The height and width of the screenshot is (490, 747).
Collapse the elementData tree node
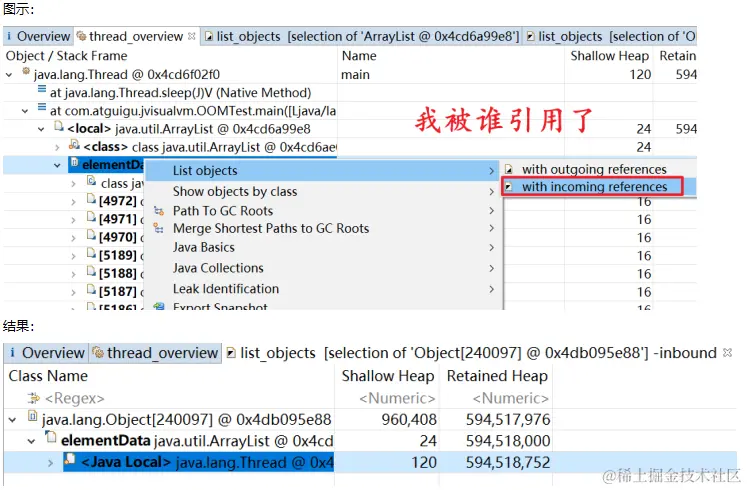pos(57,165)
